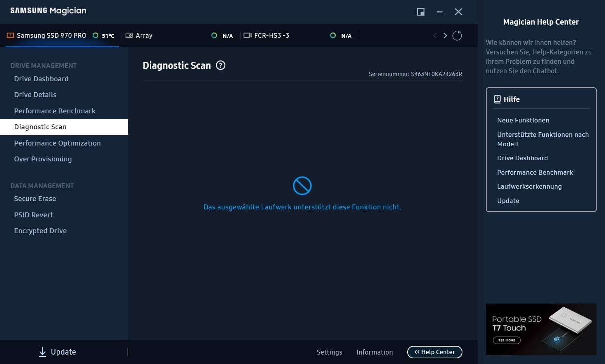Image resolution: width=605 pixels, height=364 pixels.
Task: Click the blue unsupported-function prohibition icon
Action: [302, 186]
